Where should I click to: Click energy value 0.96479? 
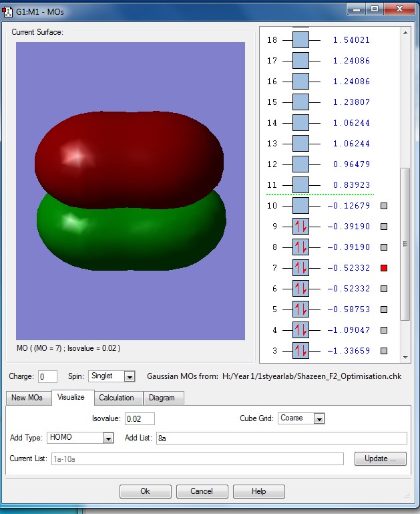pyautogui.click(x=351, y=164)
